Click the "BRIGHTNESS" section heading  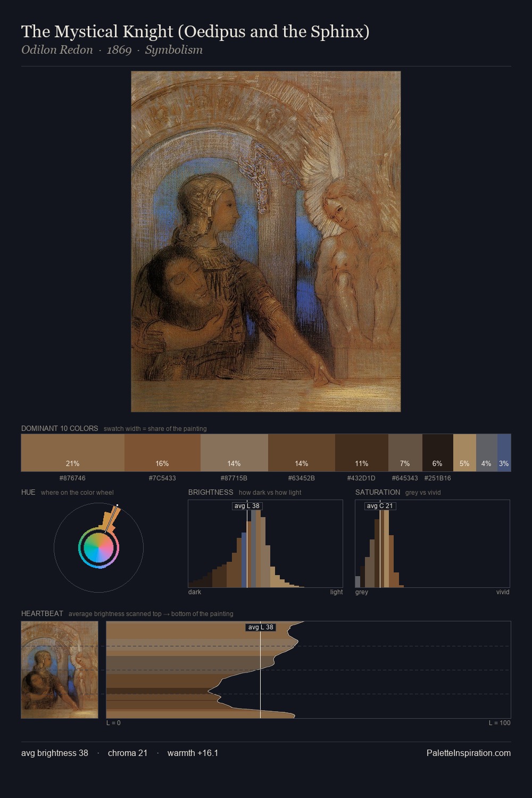point(211,492)
